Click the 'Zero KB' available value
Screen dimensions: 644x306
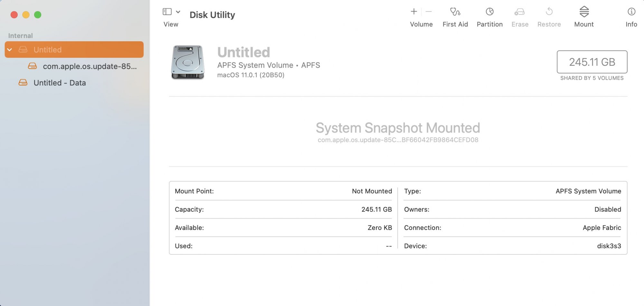[x=380, y=228]
